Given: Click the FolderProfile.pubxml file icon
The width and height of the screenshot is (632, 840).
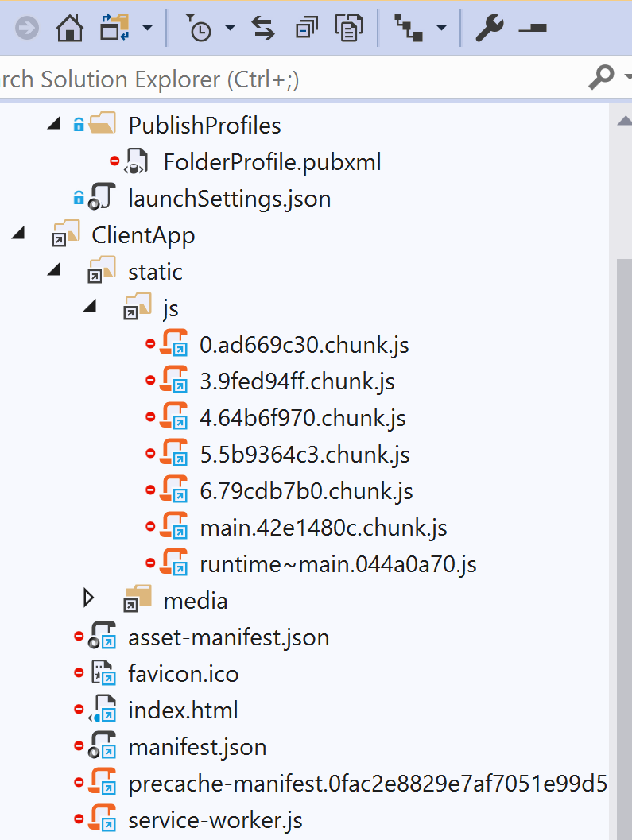Looking at the screenshot, I should [x=136, y=161].
